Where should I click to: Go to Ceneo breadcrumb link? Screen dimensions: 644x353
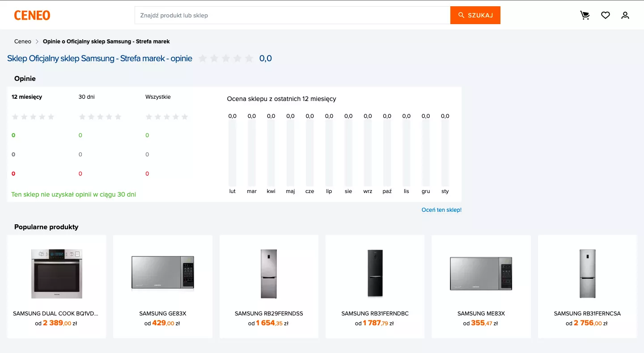(x=23, y=42)
